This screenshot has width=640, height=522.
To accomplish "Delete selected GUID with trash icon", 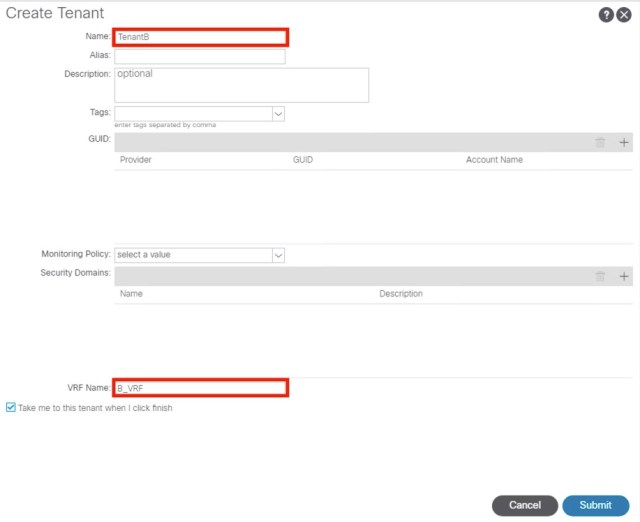I will (600, 142).
